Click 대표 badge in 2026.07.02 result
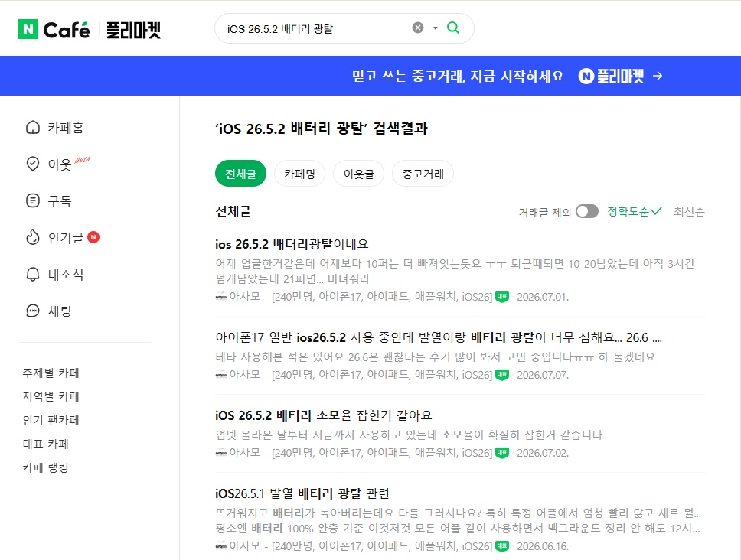The width and height of the screenshot is (741, 560). pyautogui.click(x=502, y=452)
